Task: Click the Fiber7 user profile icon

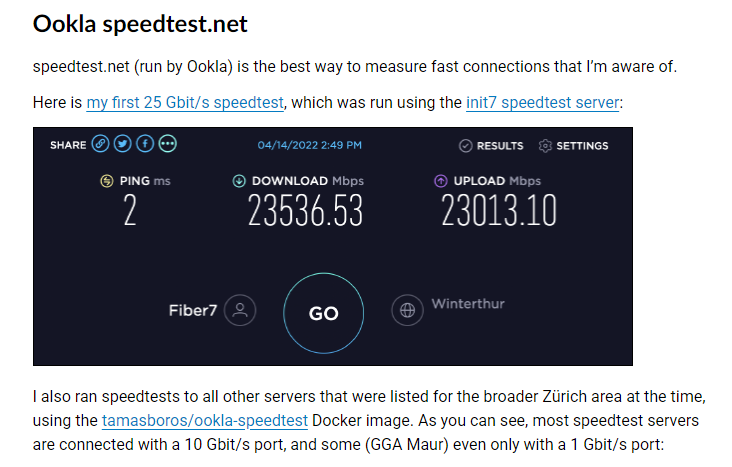Action: coord(239,310)
